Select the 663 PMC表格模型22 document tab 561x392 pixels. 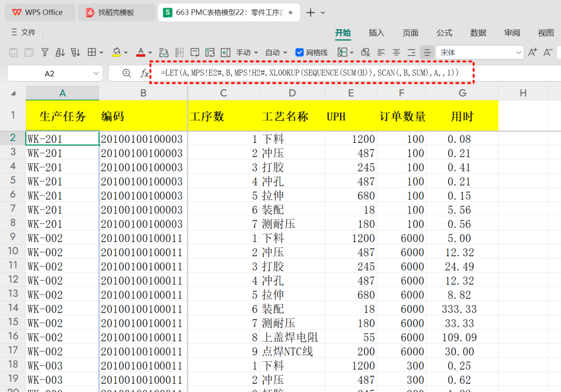(x=229, y=13)
